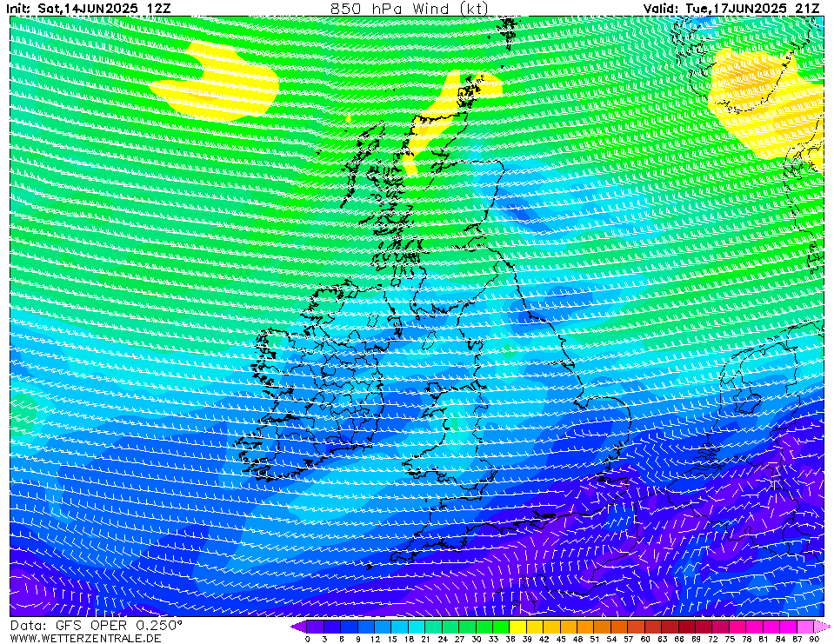This screenshot has height=644, width=834.
Task: Click the '60' label under the legend
Action: click(x=645, y=639)
